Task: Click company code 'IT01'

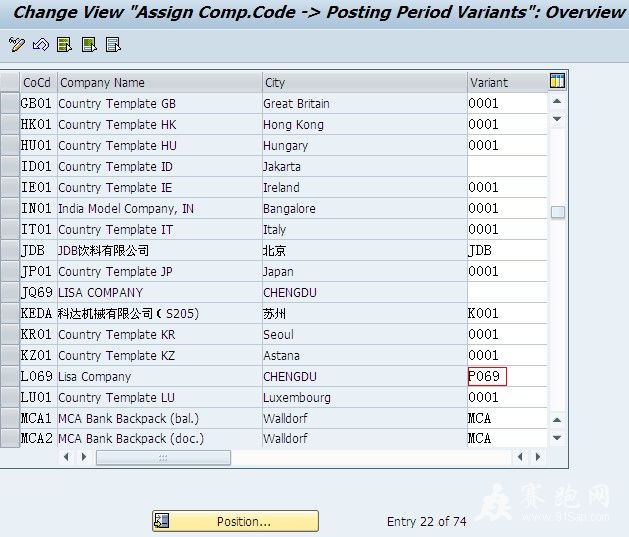Action: [x=36, y=229]
